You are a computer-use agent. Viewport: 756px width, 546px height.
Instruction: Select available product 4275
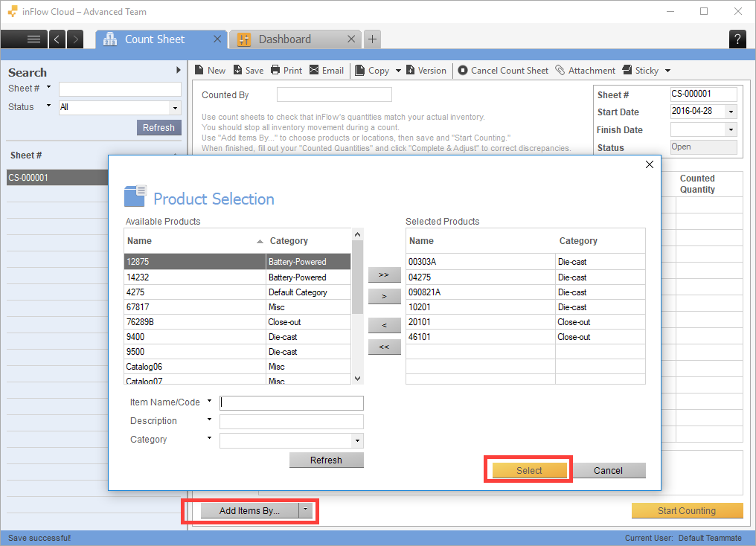[x=237, y=292]
